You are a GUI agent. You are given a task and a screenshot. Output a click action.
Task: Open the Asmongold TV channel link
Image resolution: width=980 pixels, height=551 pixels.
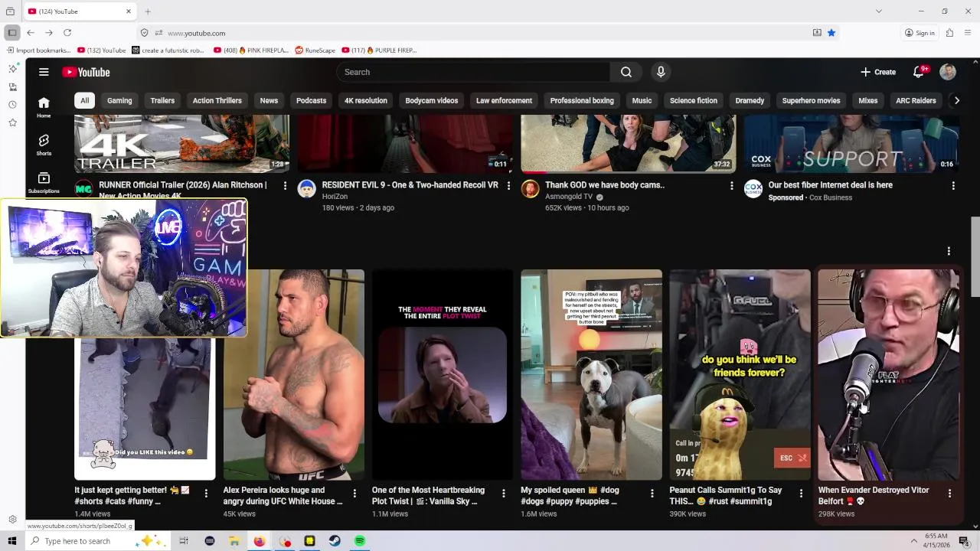tap(569, 197)
